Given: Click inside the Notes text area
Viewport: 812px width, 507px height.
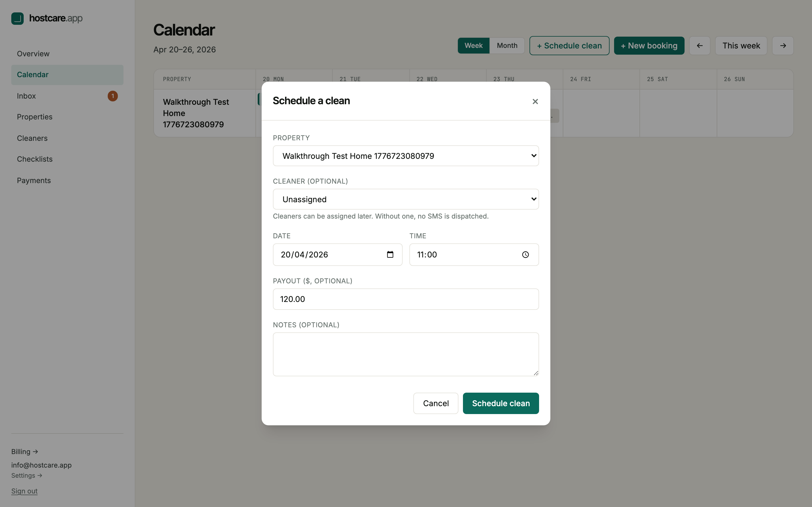Looking at the screenshot, I should [x=405, y=354].
